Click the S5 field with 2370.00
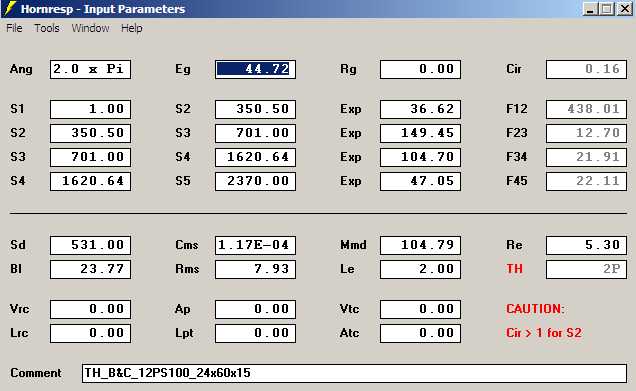Viewport: 636px width, 391px height. (256, 181)
